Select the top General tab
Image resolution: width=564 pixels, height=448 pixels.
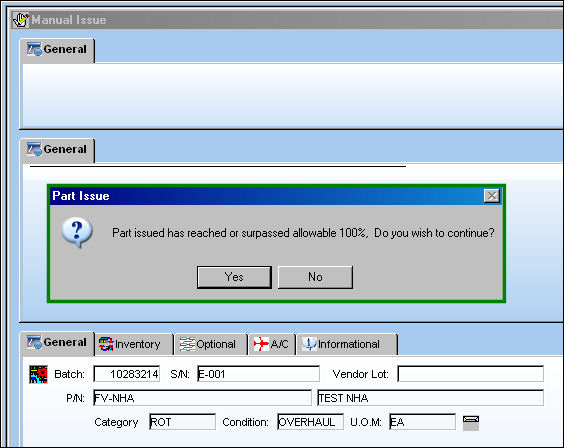pos(58,50)
